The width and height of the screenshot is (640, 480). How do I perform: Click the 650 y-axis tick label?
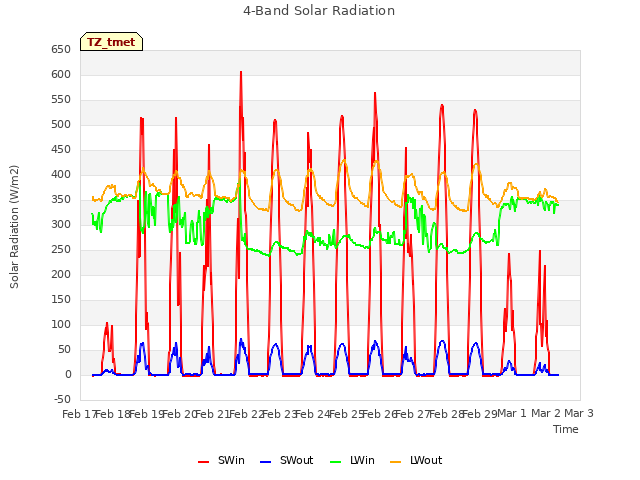(61, 49)
